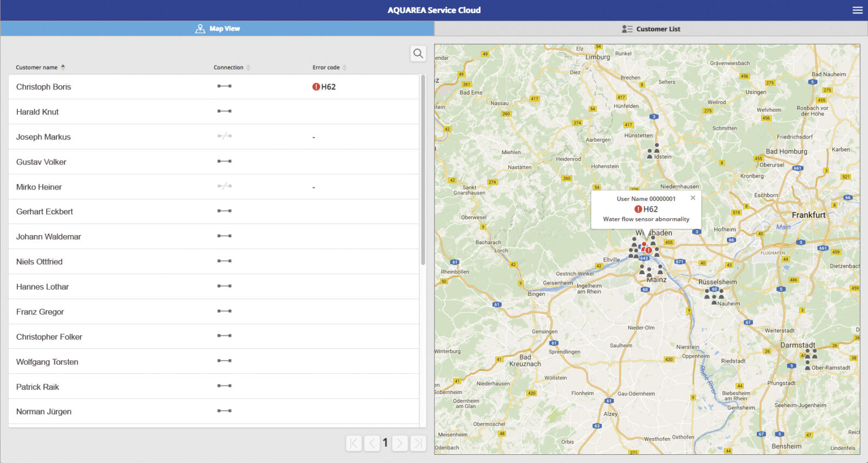
Task: Open the hamburger menu in header
Action: point(857,10)
